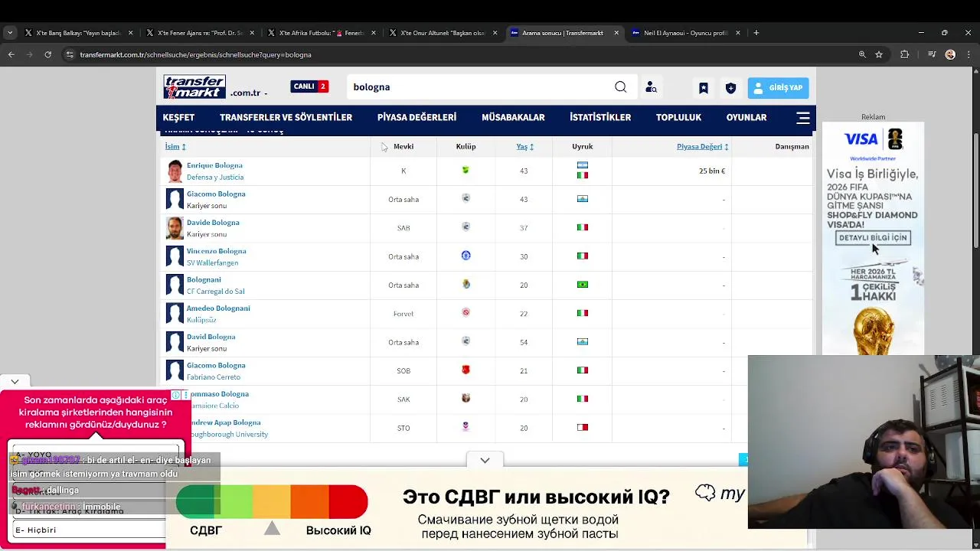Open the PİYASA DEĞERLERİ menu
Screen dimensions: 980x551
(x=416, y=117)
